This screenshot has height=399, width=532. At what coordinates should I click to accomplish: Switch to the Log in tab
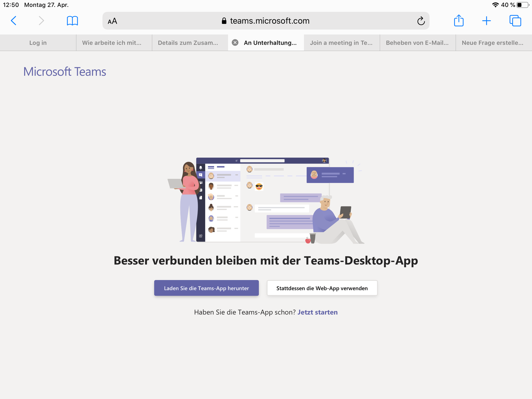38,43
